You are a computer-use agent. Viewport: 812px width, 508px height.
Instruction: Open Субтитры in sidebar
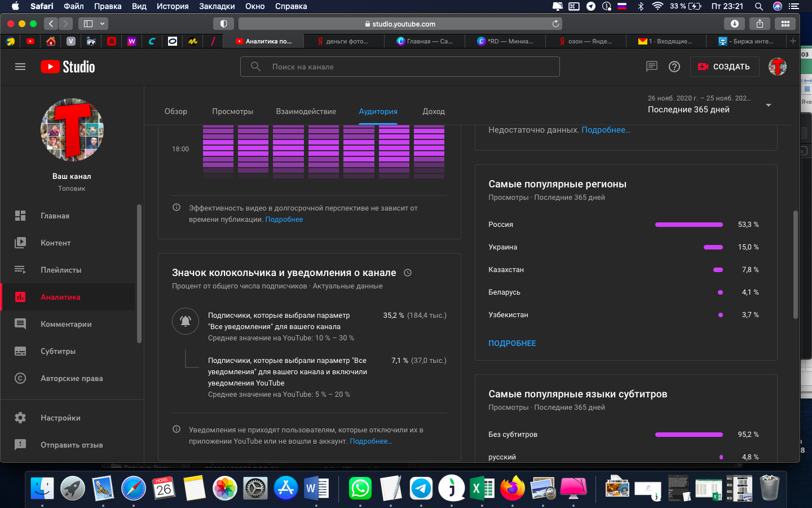coord(68,351)
